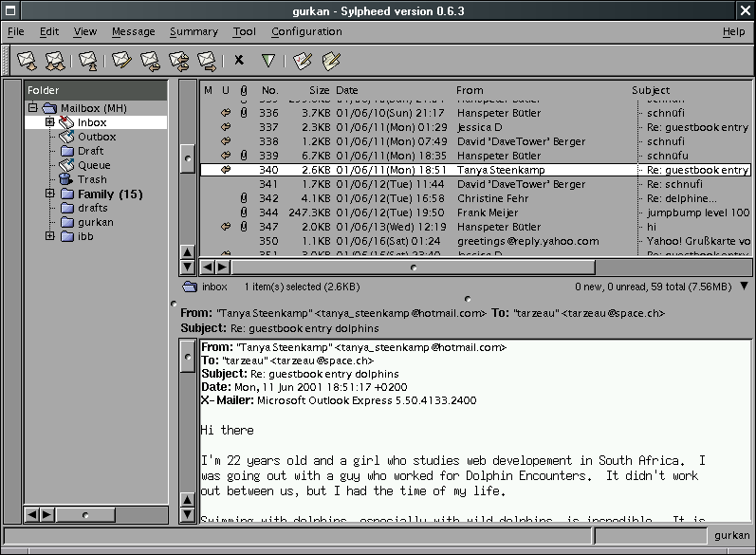Viewport: 756px width, 555px height.
Task: Open the Summary menu
Action: click(194, 31)
